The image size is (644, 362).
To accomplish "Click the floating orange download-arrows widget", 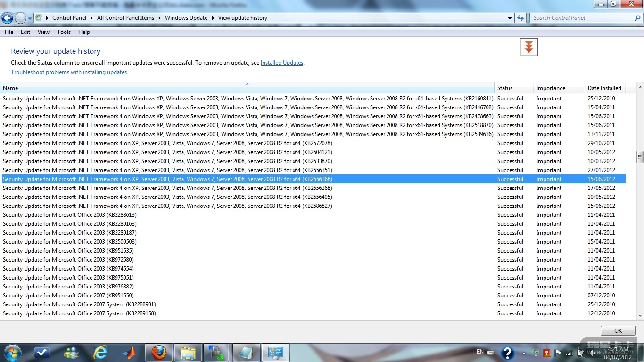I will (x=529, y=47).
